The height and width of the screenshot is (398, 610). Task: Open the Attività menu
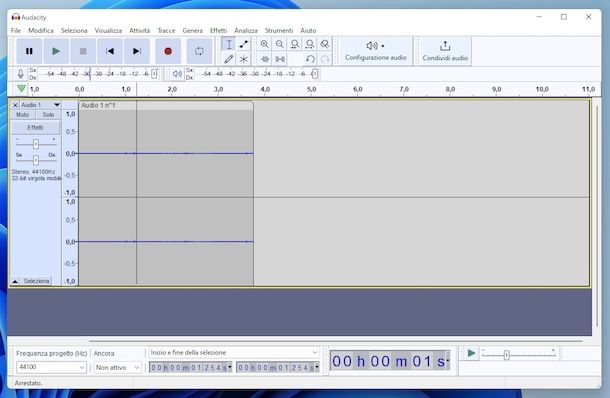click(x=140, y=30)
